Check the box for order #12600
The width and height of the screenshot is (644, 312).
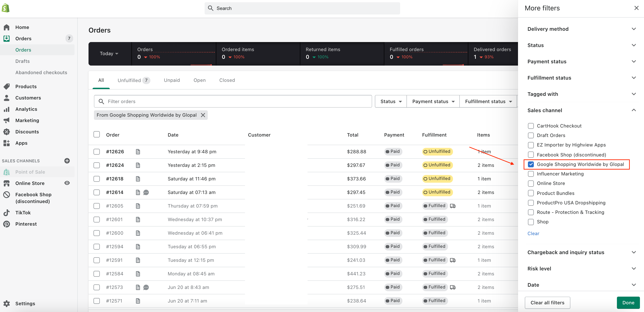(96, 233)
